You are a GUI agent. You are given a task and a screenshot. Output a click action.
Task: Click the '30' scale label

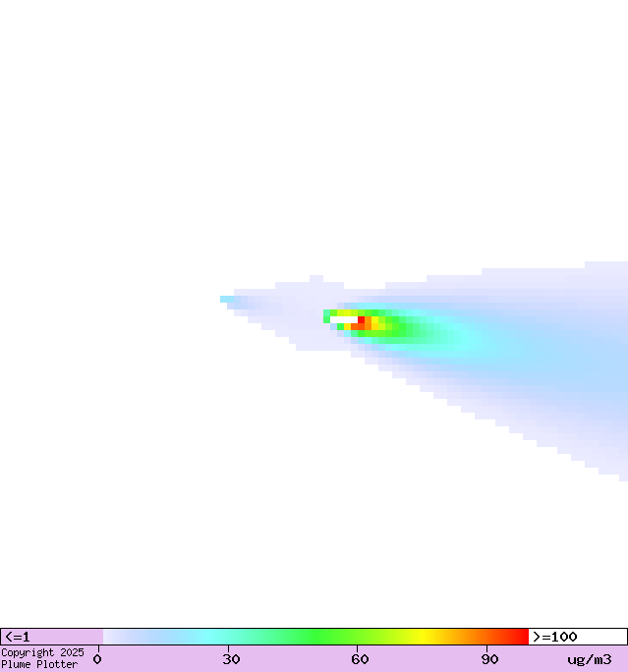tap(231, 659)
